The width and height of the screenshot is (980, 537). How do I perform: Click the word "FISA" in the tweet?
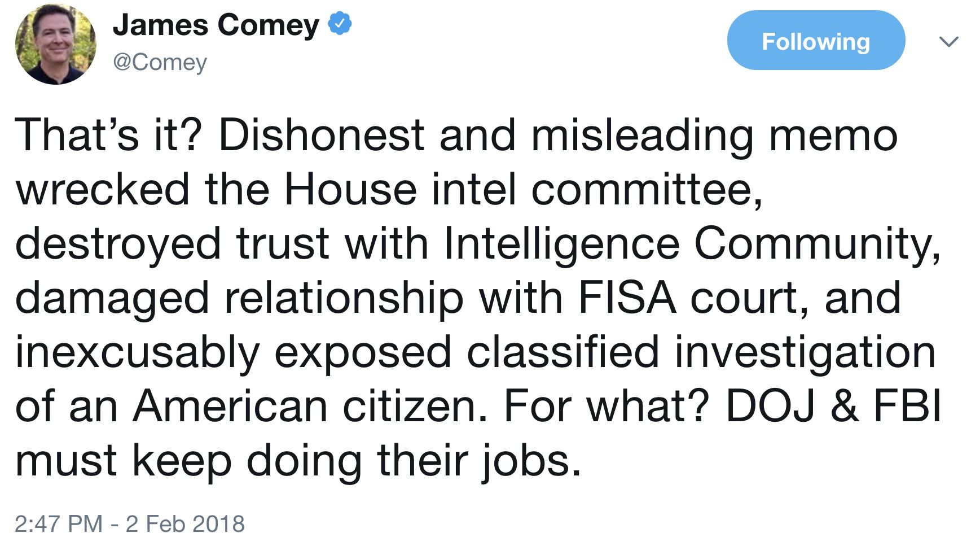pyautogui.click(x=627, y=298)
